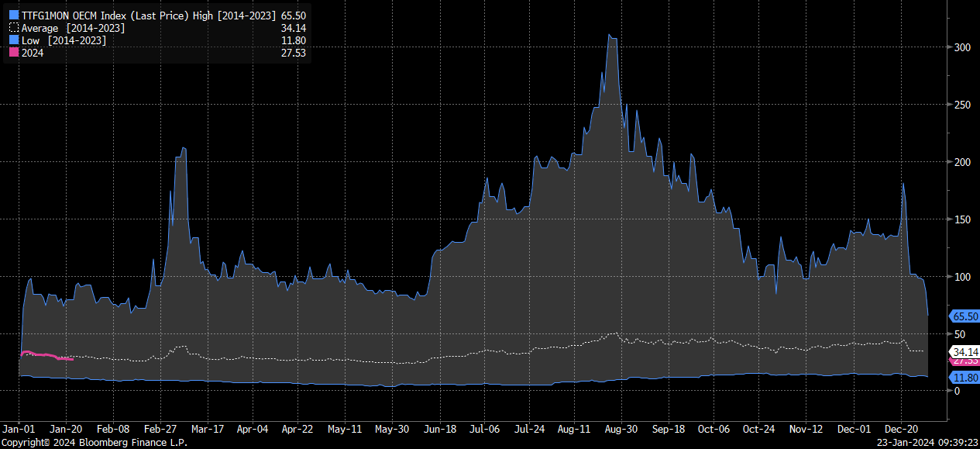
Task: Click the Apr-22 date axis label
Action: (x=297, y=428)
